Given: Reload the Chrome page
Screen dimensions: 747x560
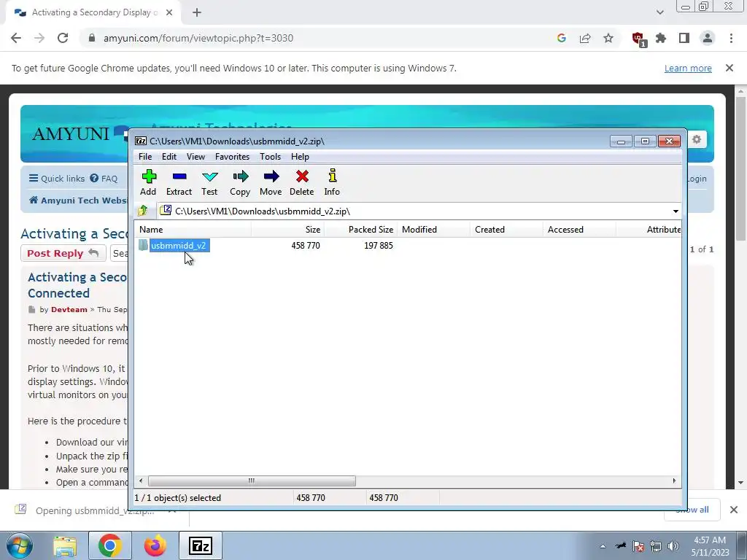Looking at the screenshot, I should (x=63, y=38).
